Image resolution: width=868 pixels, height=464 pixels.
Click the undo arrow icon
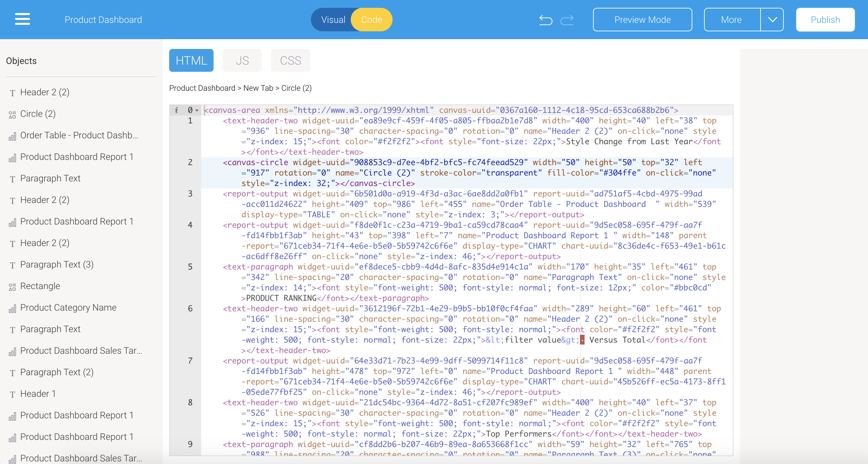[545, 20]
